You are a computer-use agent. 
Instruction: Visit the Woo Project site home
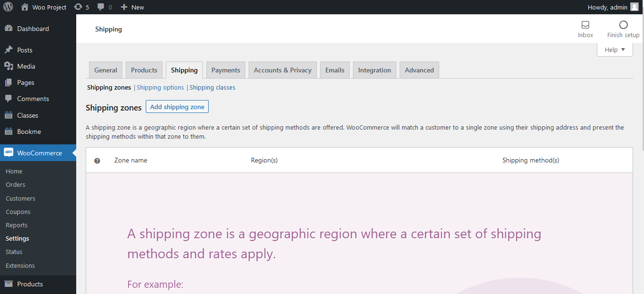click(44, 7)
